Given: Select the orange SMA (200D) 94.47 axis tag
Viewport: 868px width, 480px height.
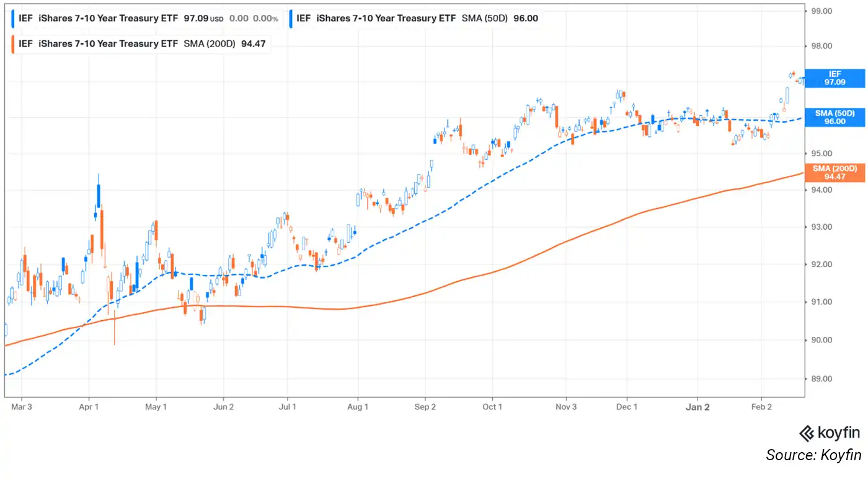Looking at the screenshot, I should point(835,172).
